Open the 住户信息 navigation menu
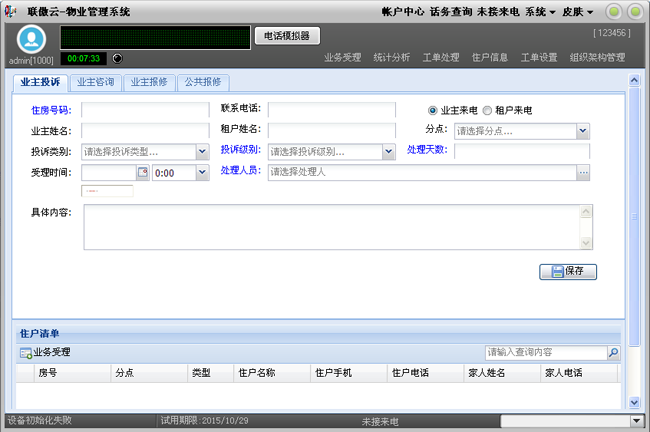 click(490, 58)
